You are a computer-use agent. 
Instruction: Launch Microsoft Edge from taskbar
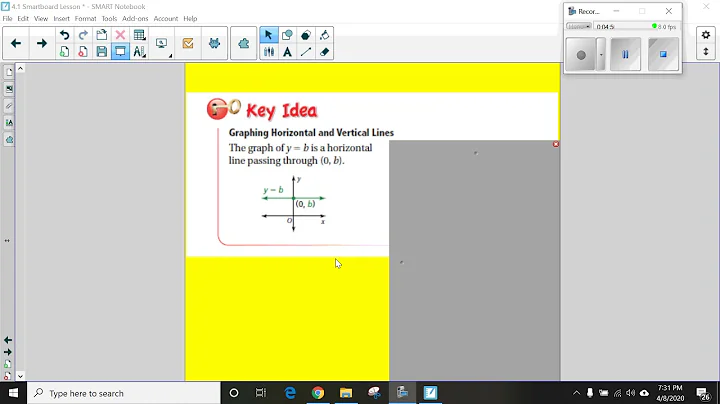(x=290, y=393)
